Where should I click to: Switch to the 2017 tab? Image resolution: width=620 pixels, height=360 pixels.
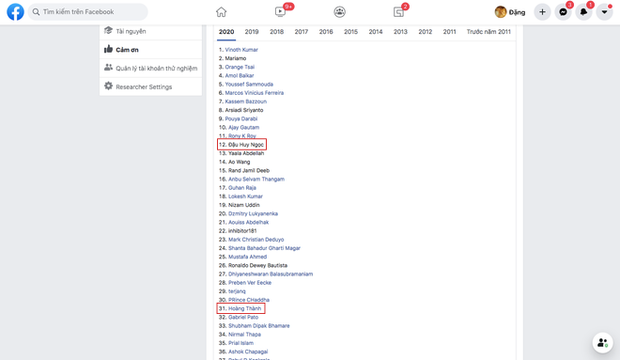pyautogui.click(x=301, y=32)
